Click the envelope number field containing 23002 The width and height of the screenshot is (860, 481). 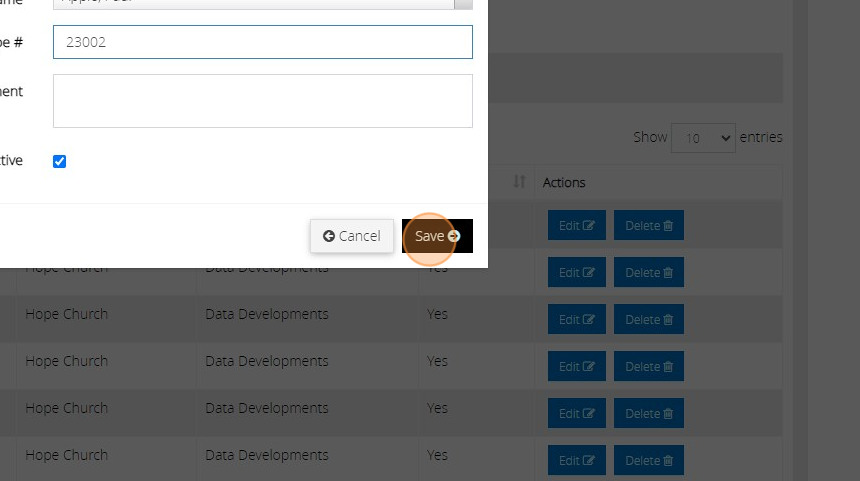point(262,42)
